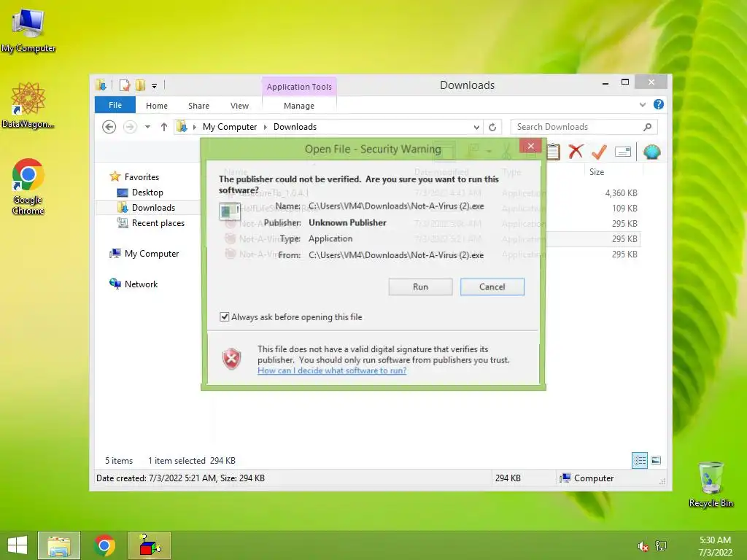The image size is (747, 560).
Task: Click the New Folder quick access icon
Action: [x=140, y=85]
